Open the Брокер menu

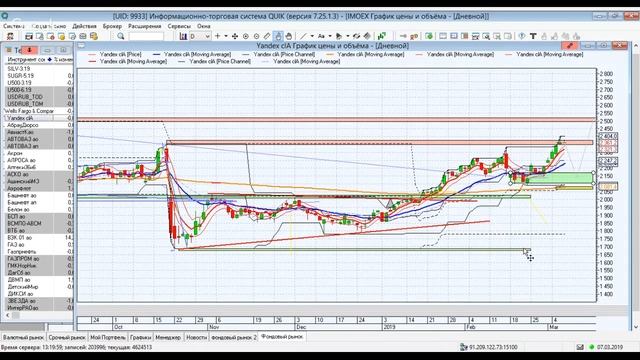click(x=112, y=26)
